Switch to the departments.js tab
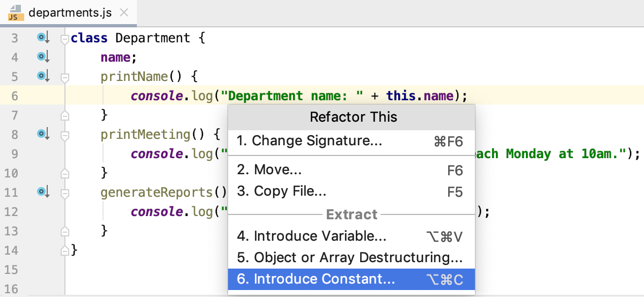644x297 pixels. (70, 13)
